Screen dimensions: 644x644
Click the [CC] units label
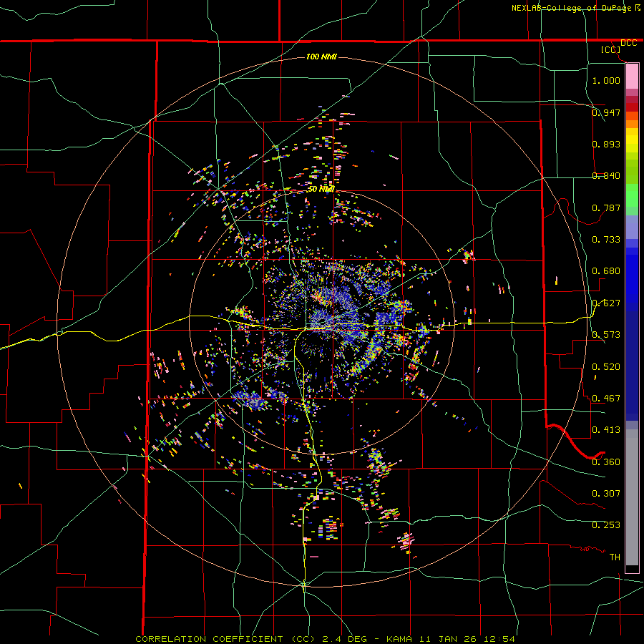coord(611,49)
